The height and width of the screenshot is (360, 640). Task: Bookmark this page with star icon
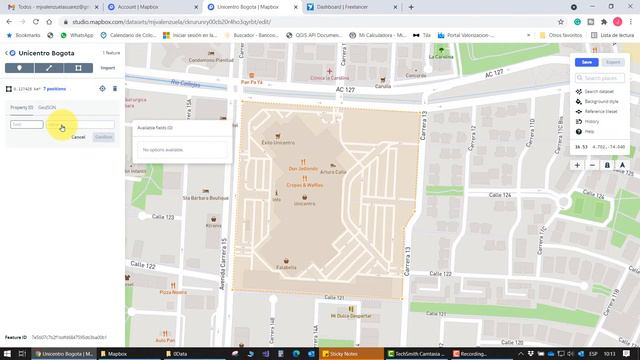pyautogui.click(x=561, y=22)
